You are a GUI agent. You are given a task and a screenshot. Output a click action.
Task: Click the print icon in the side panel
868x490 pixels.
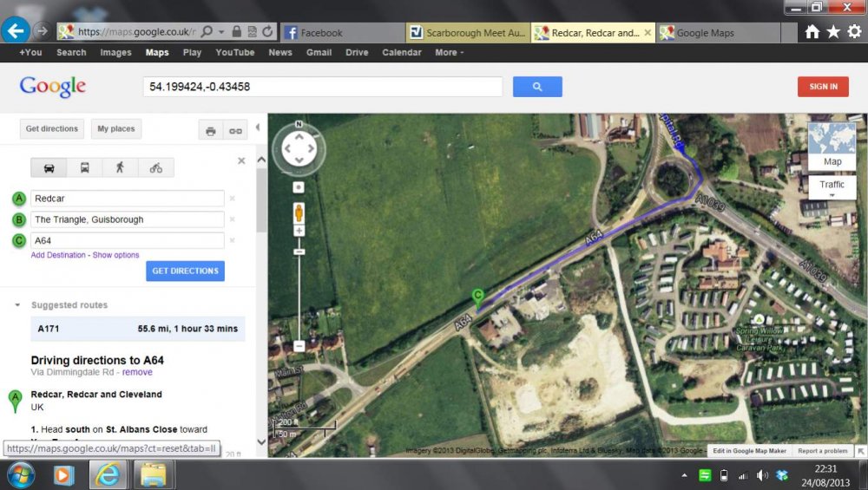210,131
